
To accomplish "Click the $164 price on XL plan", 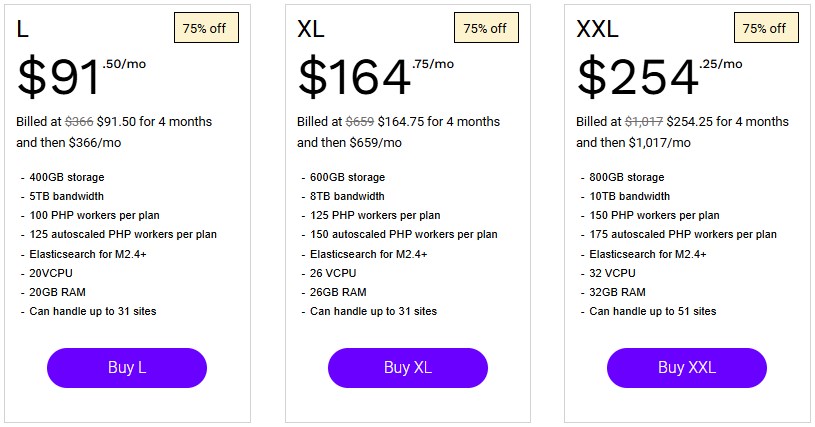I will [355, 78].
